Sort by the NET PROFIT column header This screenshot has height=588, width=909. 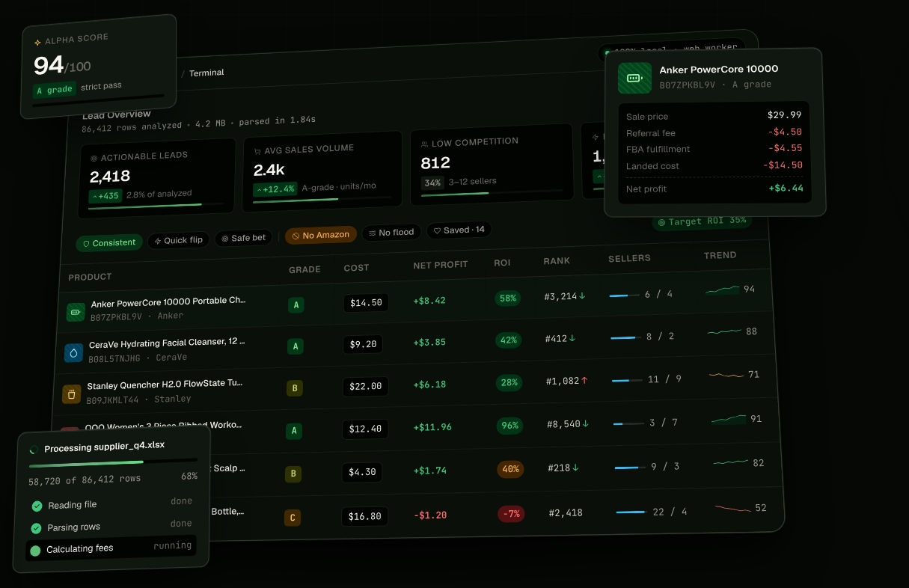pos(441,265)
